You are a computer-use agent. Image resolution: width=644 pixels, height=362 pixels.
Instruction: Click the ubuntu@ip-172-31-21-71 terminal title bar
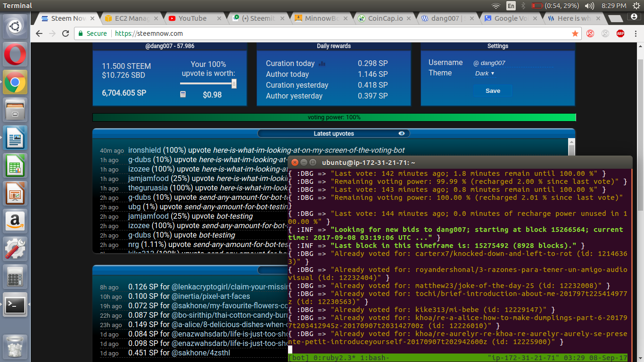click(x=460, y=162)
